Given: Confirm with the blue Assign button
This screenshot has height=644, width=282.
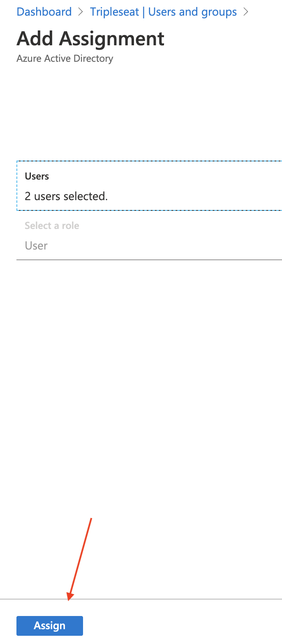Looking at the screenshot, I should pyautogui.click(x=50, y=625).
